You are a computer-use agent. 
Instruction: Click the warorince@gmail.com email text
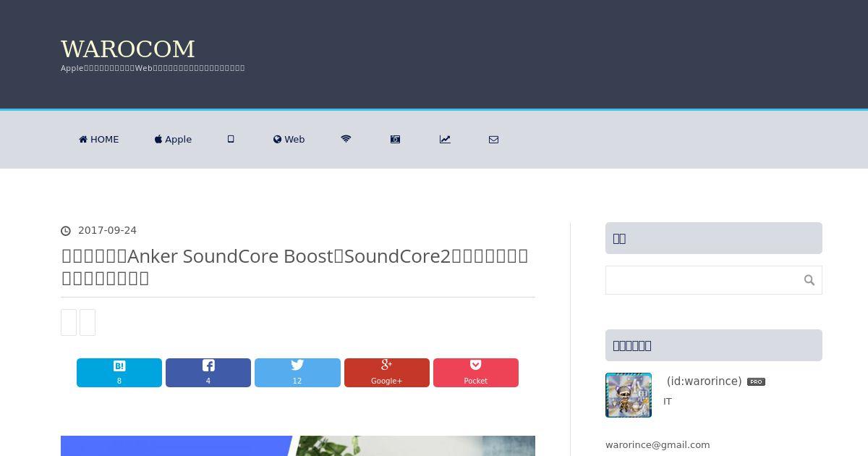pos(658,444)
